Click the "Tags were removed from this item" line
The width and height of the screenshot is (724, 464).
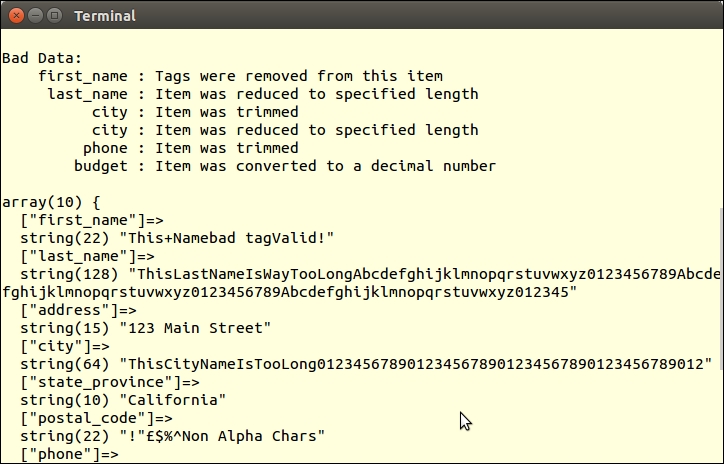(298, 76)
